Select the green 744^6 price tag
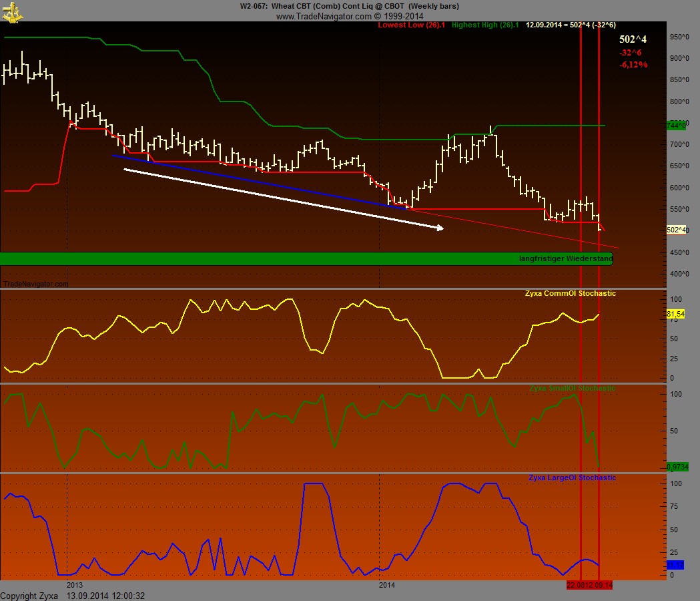The image size is (700, 601). point(676,126)
